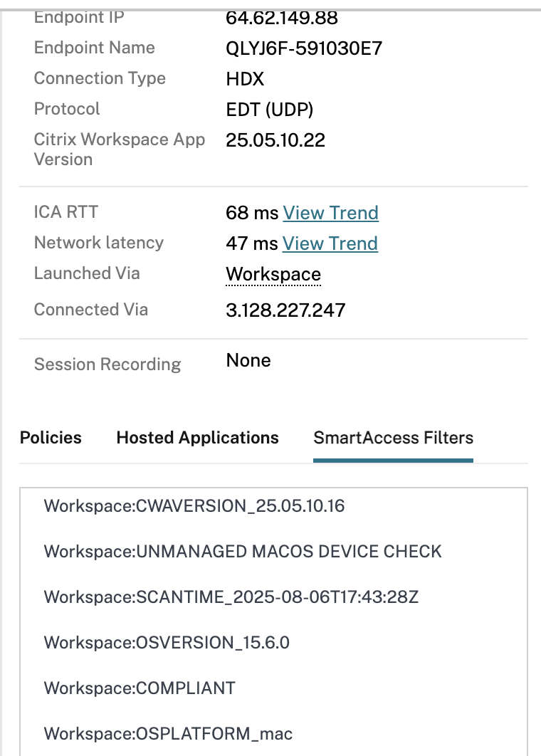This screenshot has width=541, height=756.
Task: Select the OSPLATFORM_mac filter entry
Action: [x=168, y=734]
